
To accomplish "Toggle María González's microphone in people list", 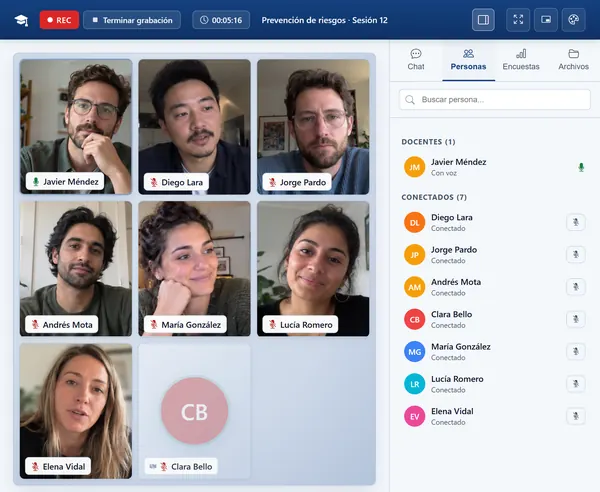I will coord(576,352).
